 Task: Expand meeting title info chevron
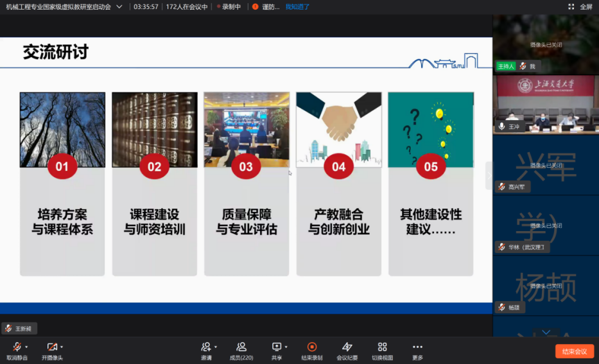(119, 6)
